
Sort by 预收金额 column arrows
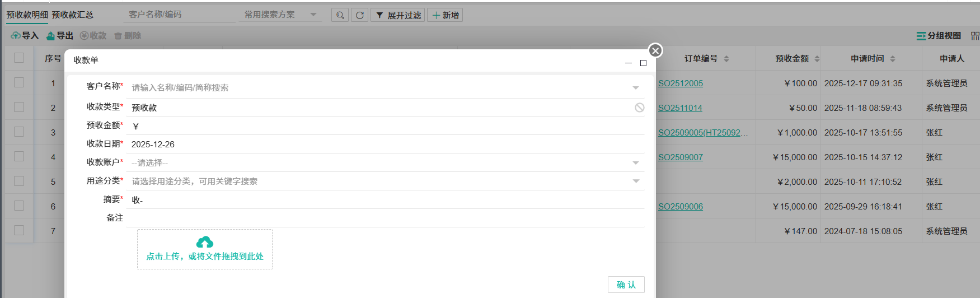(817, 59)
